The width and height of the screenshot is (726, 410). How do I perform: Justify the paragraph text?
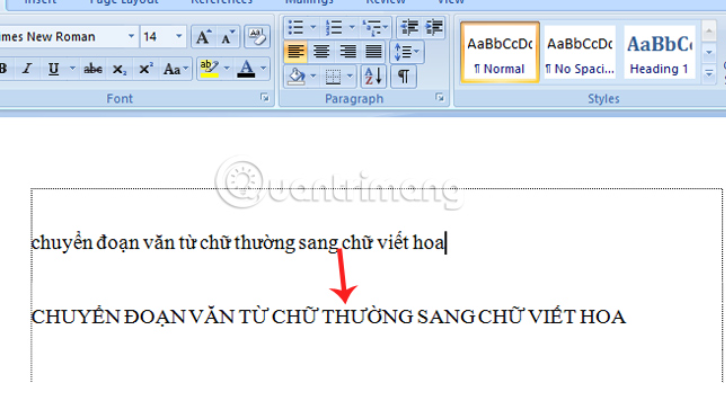point(373,51)
